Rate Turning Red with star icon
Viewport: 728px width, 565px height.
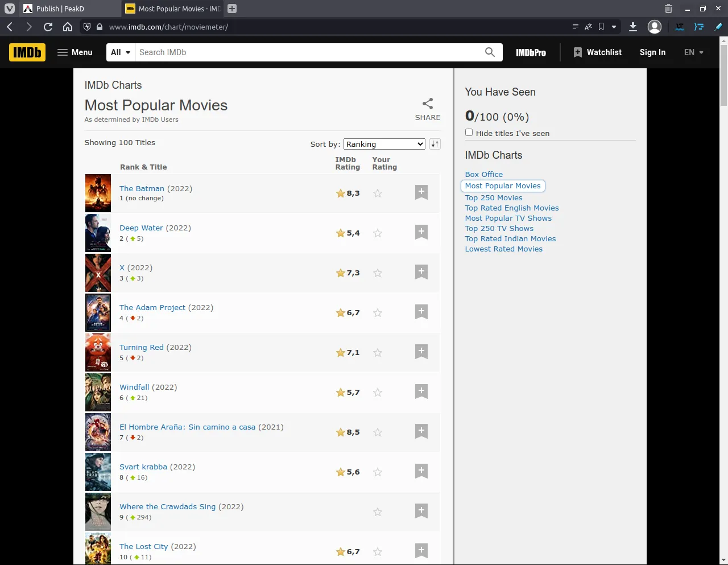[378, 353]
